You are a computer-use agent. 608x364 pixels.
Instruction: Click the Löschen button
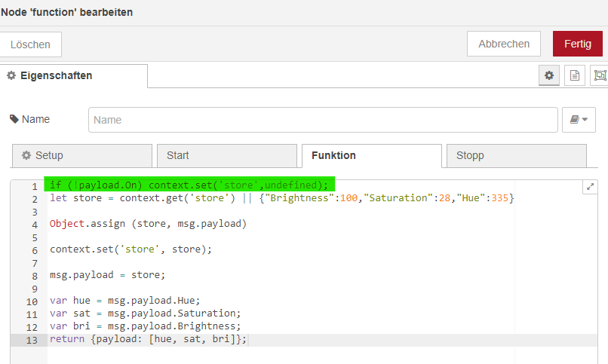point(30,44)
